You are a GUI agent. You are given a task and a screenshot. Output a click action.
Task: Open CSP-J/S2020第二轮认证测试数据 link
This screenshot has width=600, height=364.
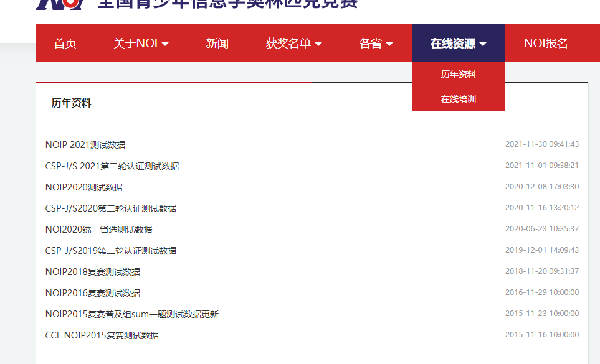click(111, 208)
